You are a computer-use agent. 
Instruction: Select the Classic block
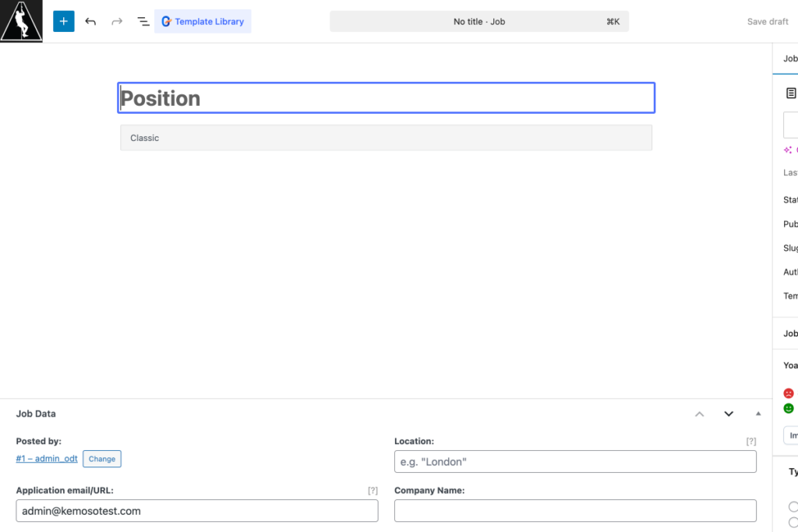pyautogui.click(x=387, y=138)
